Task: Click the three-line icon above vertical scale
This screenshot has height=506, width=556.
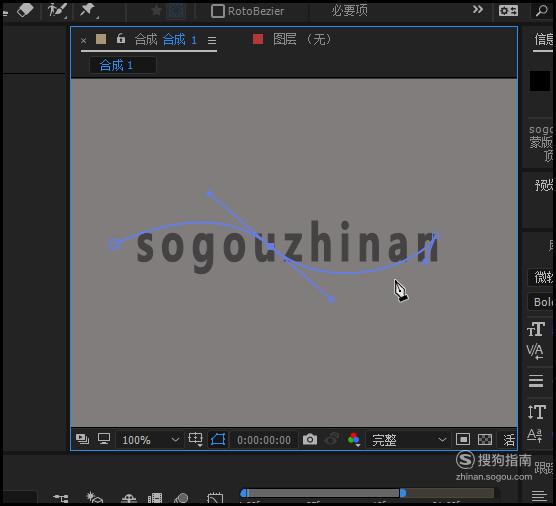Action: click(x=536, y=381)
